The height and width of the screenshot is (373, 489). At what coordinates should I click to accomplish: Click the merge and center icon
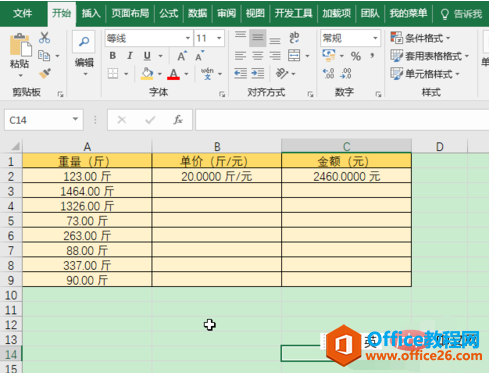[294, 56]
